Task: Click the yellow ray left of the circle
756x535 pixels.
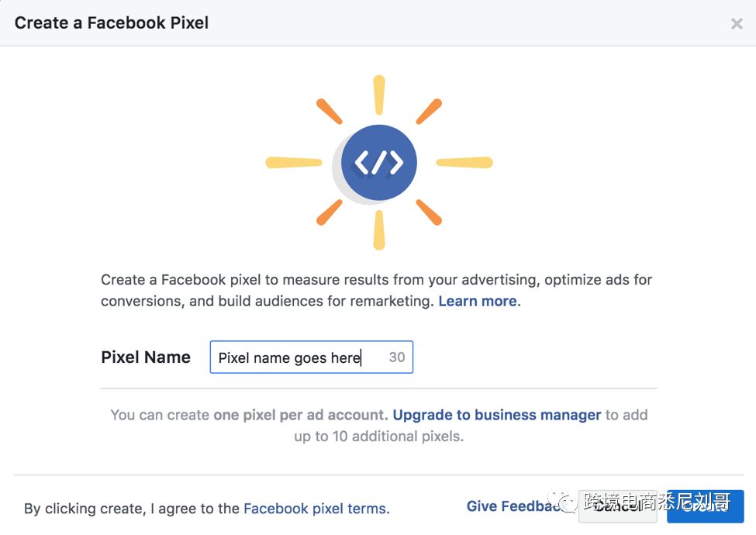Action: click(293, 161)
